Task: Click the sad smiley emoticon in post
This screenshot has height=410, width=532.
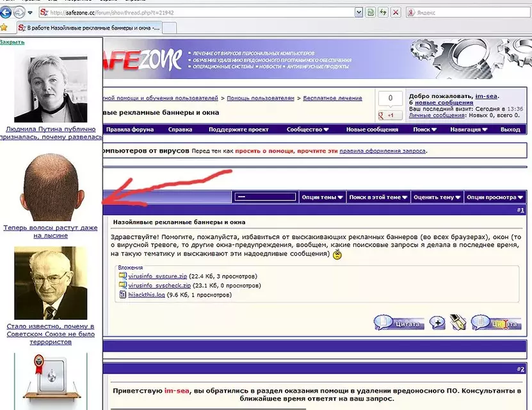Action: pos(337,254)
